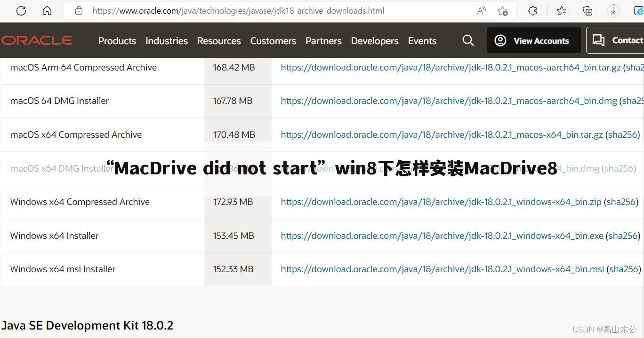Open the Oracle site search magnifier
Image resolution: width=644 pixels, height=338 pixels.
(468, 40)
